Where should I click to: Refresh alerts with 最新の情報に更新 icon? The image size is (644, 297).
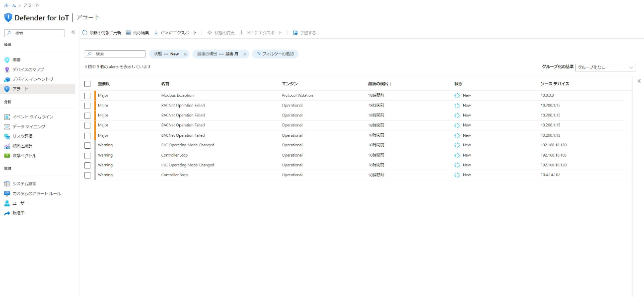click(85, 33)
